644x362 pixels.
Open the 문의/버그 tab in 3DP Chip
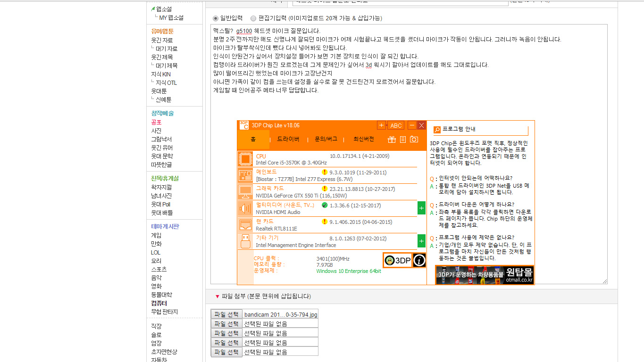click(x=326, y=140)
